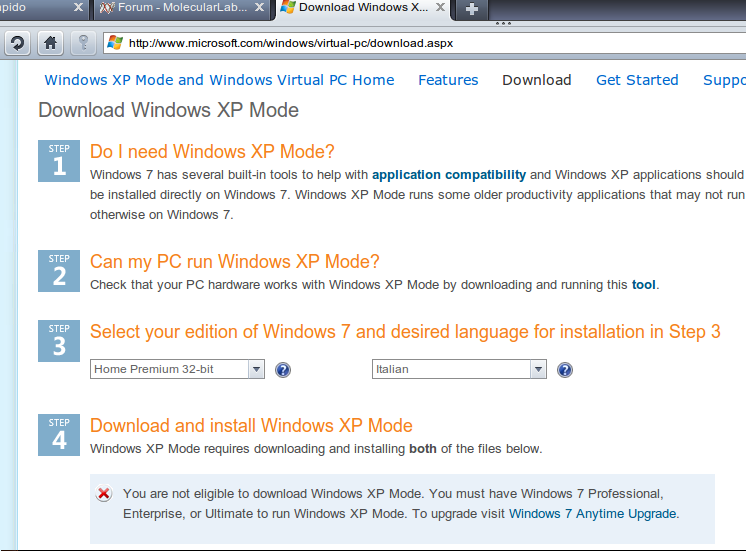Select the Download nav item
The image size is (746, 551).
(537, 80)
